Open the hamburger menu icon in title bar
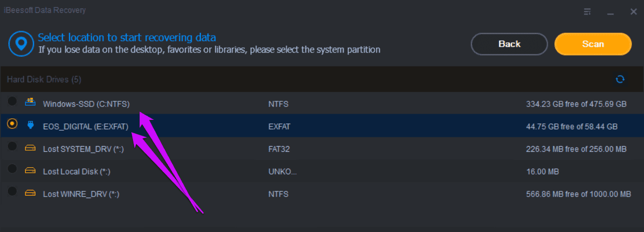The width and height of the screenshot is (644, 232). pyautogui.click(x=587, y=11)
